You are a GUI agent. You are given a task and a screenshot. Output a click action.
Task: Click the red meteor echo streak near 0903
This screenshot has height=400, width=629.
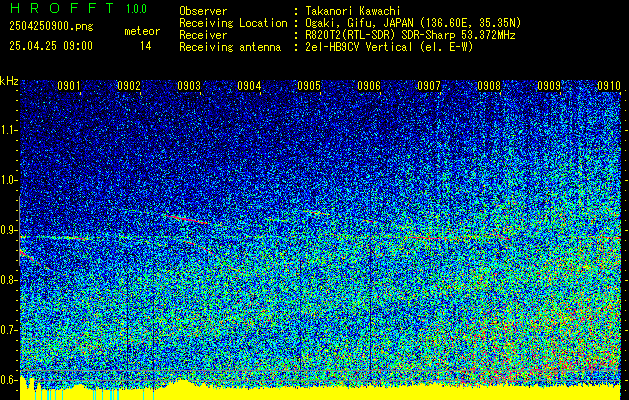pyautogui.click(x=187, y=219)
